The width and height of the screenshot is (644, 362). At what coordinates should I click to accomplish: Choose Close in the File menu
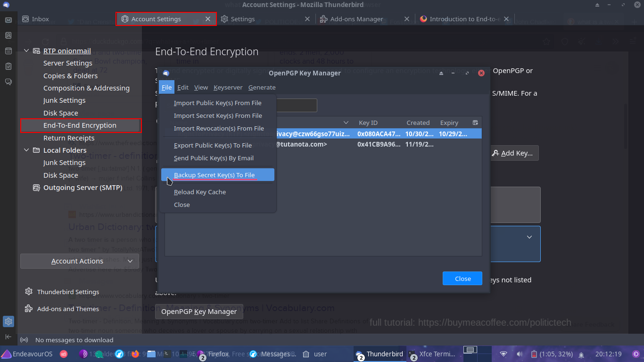[217, 205]
